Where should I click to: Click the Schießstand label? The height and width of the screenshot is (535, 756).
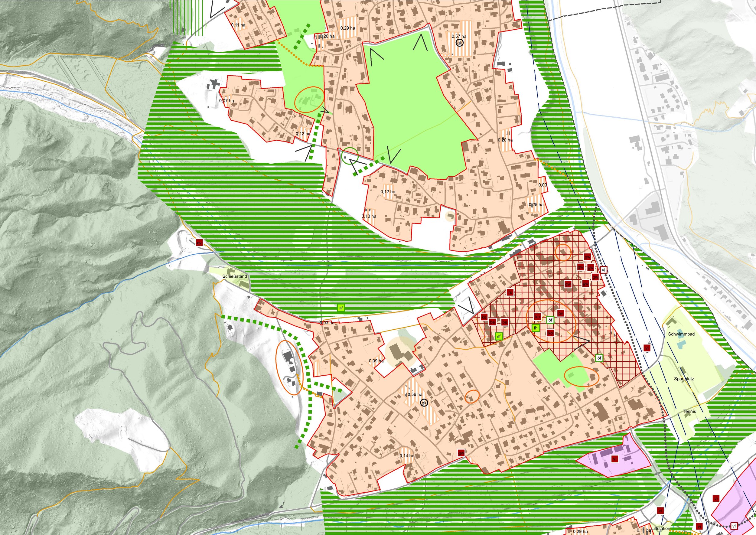click(234, 276)
